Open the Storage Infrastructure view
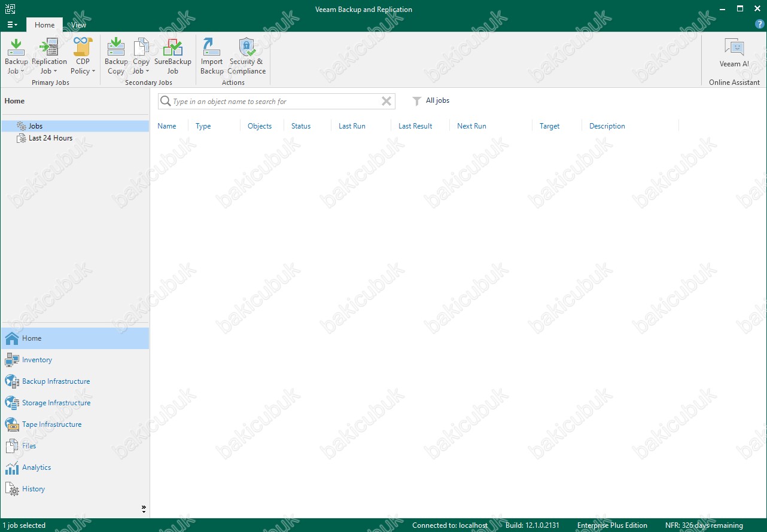 coord(75,403)
